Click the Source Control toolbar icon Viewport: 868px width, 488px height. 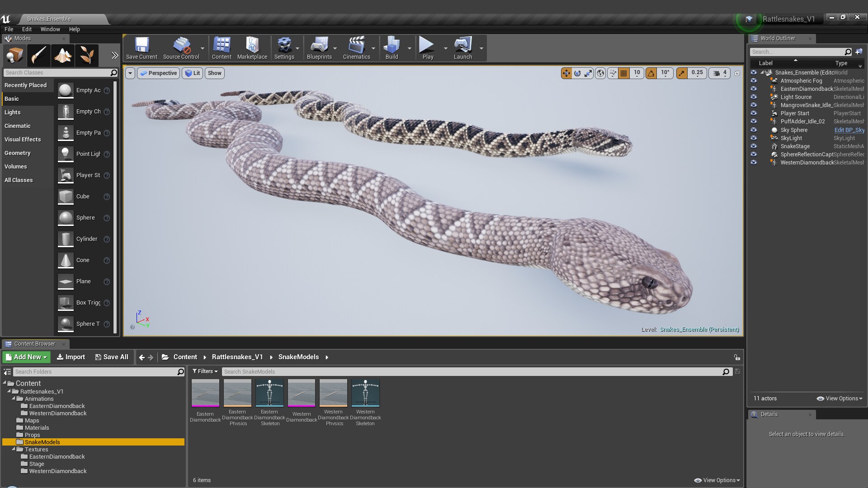coord(181,47)
